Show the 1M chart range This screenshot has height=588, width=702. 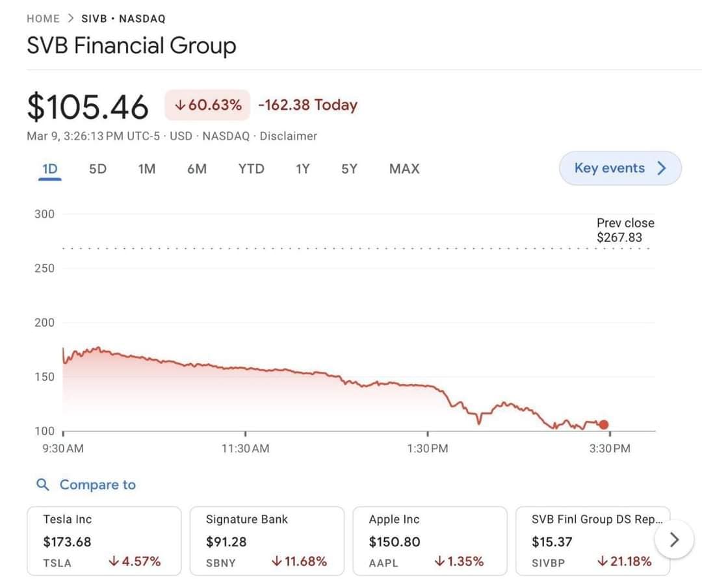click(147, 169)
